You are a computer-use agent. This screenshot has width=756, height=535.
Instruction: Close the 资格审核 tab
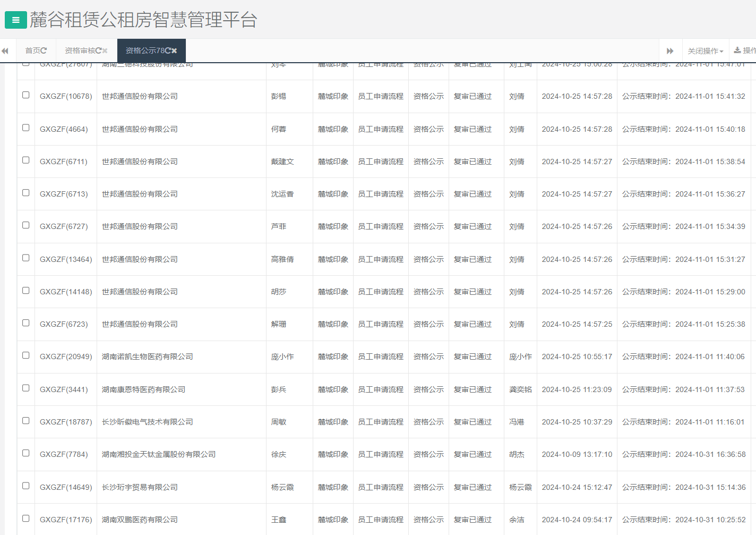coord(105,50)
